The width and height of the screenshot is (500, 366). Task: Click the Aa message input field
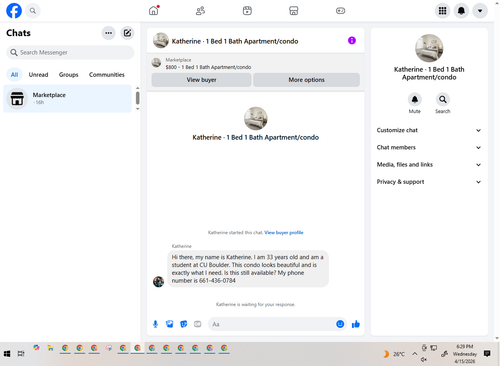point(272,324)
